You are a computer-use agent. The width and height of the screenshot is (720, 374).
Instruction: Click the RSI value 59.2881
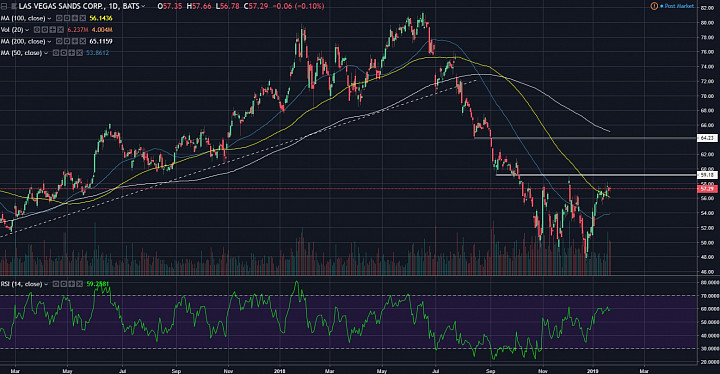point(98,284)
